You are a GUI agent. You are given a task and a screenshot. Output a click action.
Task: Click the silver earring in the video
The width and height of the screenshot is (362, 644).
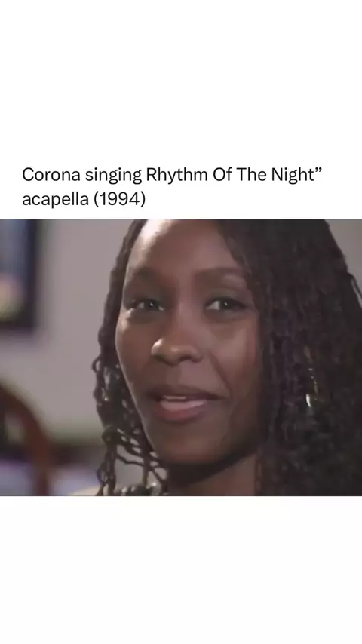[308, 400]
